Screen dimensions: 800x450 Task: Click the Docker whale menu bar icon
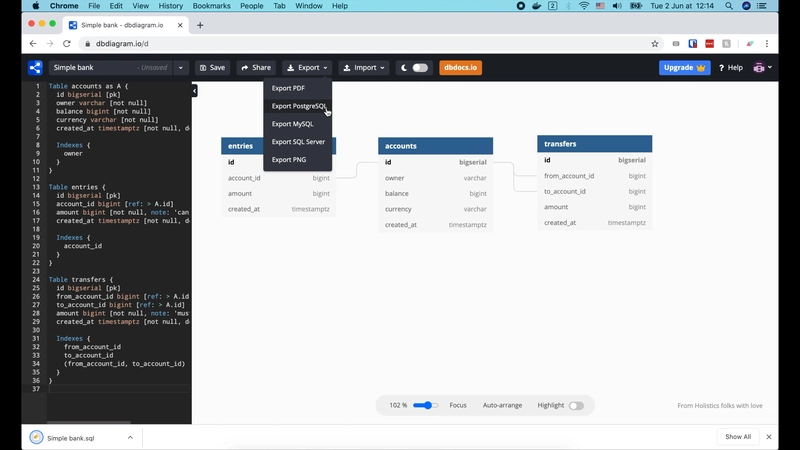[x=537, y=6]
